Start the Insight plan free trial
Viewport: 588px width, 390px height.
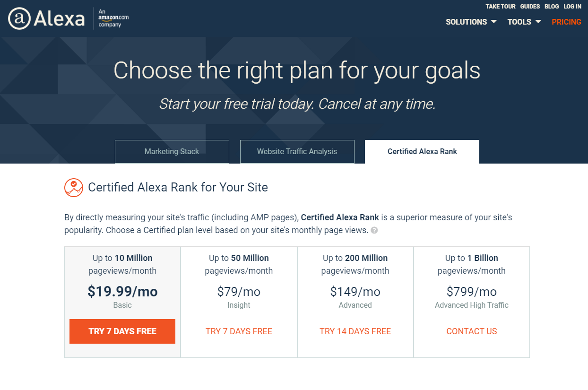click(x=239, y=331)
